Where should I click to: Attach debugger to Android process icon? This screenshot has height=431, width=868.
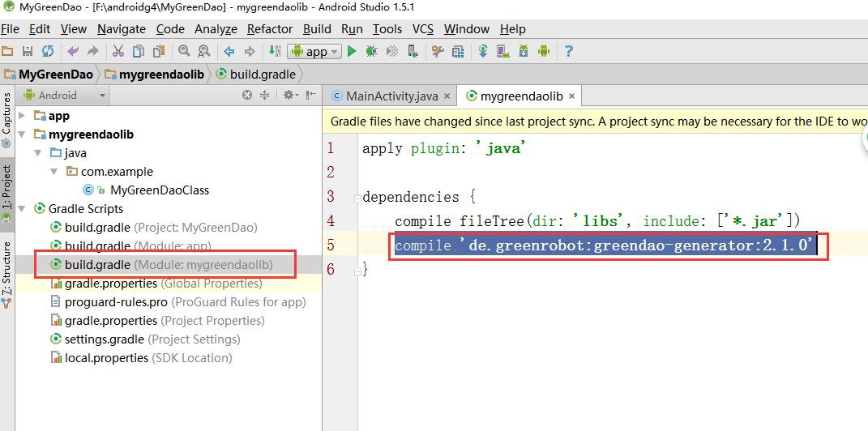point(413,52)
